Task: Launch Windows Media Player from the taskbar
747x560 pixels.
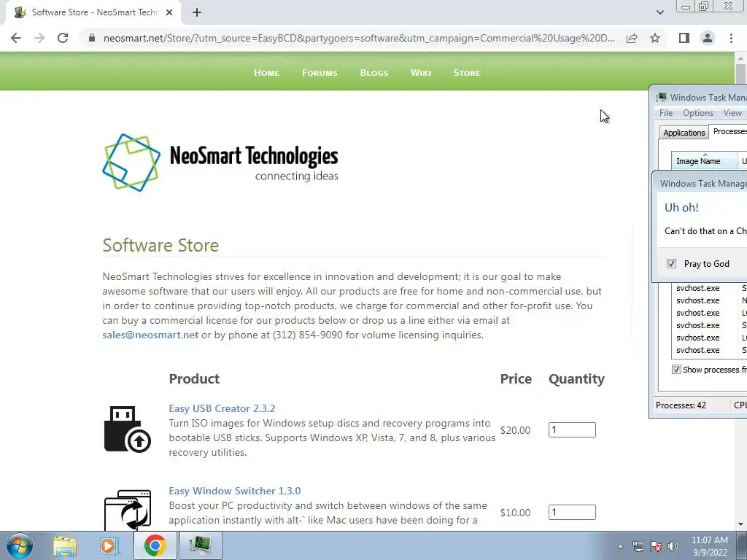Action: (109, 545)
